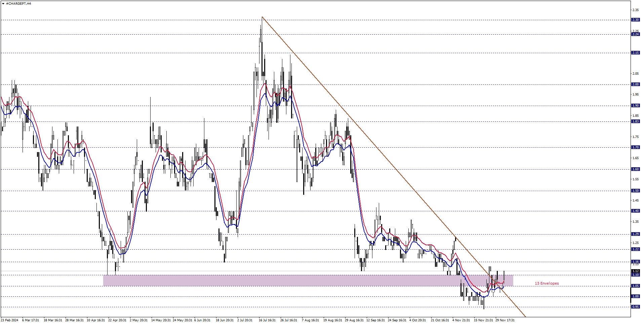Click the 1.95 price axis value
Viewport: 644px width, 324px height.
(x=635, y=95)
